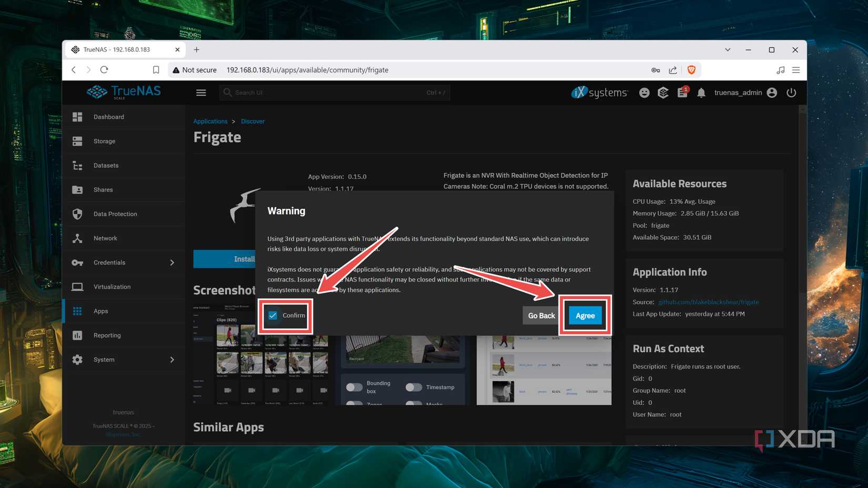
Task: Click the browser forward arrow
Action: (88, 70)
